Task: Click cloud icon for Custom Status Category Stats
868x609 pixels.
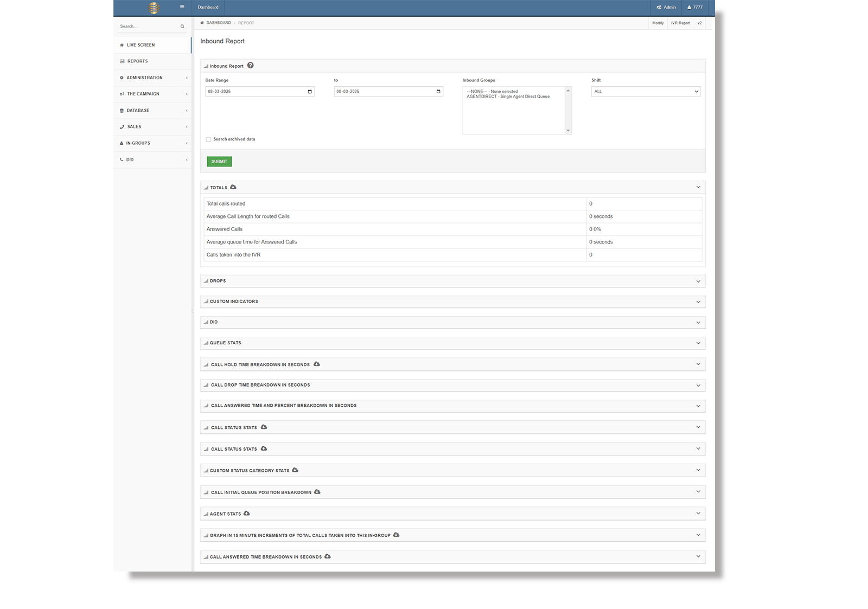Action: (x=295, y=470)
